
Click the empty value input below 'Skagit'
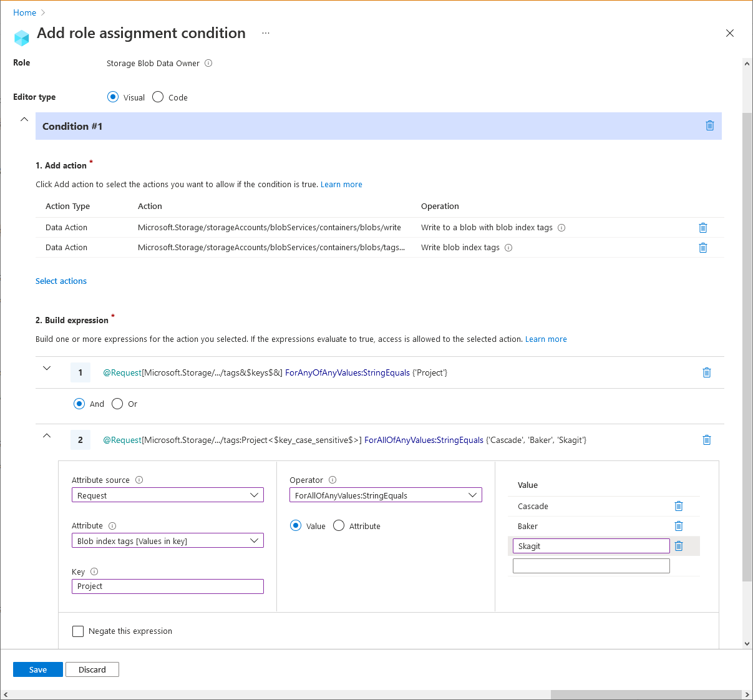(x=591, y=565)
